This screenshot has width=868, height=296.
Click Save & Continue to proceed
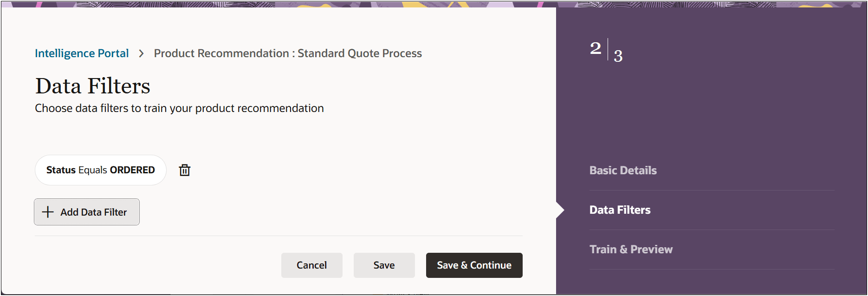click(x=474, y=265)
